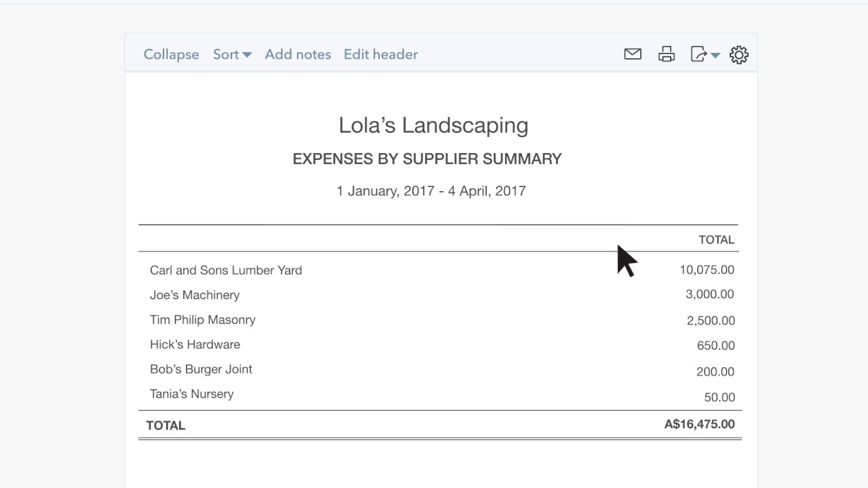
Task: Click the date range 1 January, 2017 - 4 April, 2017
Action: coord(431,191)
